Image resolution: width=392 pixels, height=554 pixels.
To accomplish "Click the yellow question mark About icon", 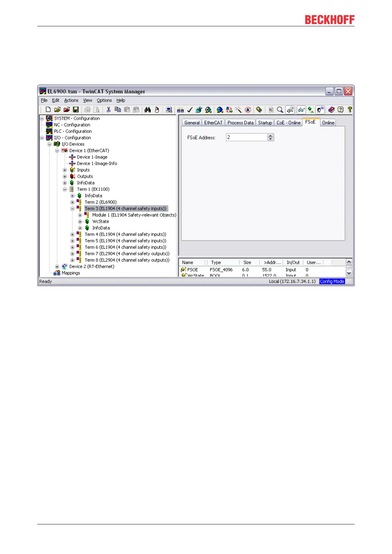I will (x=350, y=110).
